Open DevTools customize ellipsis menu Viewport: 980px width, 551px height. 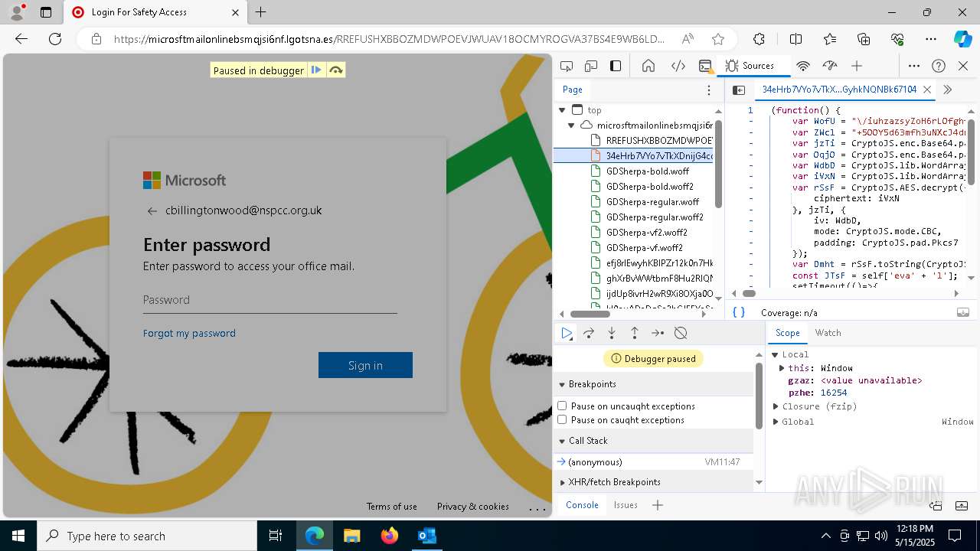[x=914, y=66]
